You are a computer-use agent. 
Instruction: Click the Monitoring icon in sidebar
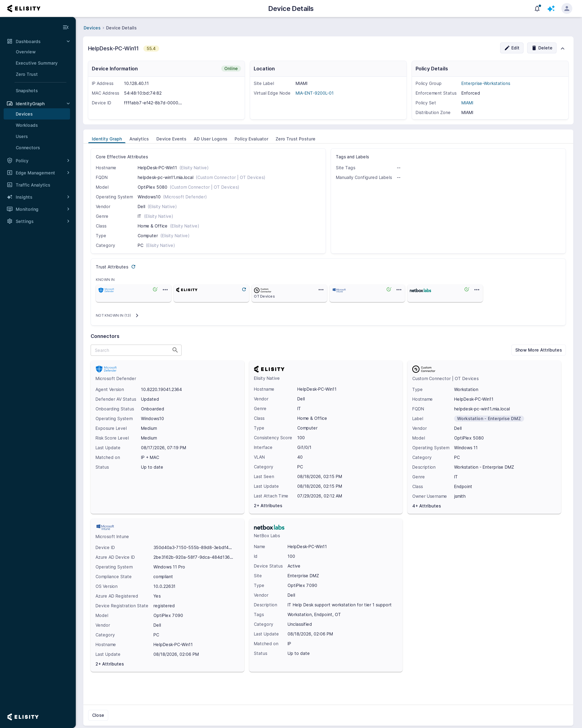10,209
